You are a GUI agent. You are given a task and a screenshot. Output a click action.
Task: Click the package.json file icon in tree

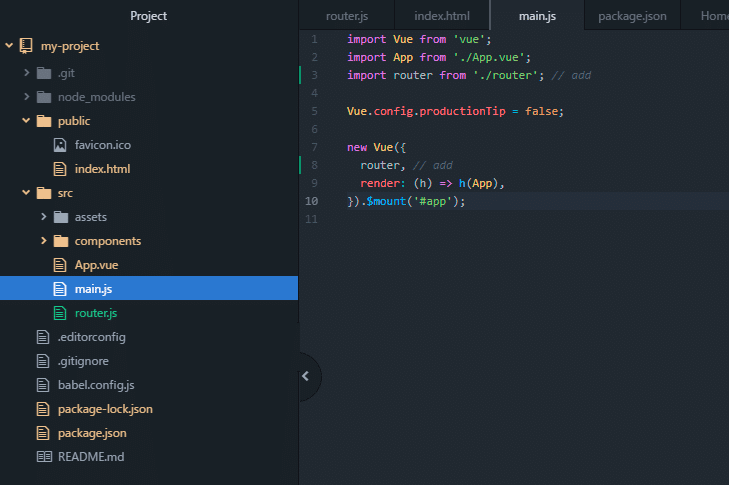pos(43,433)
